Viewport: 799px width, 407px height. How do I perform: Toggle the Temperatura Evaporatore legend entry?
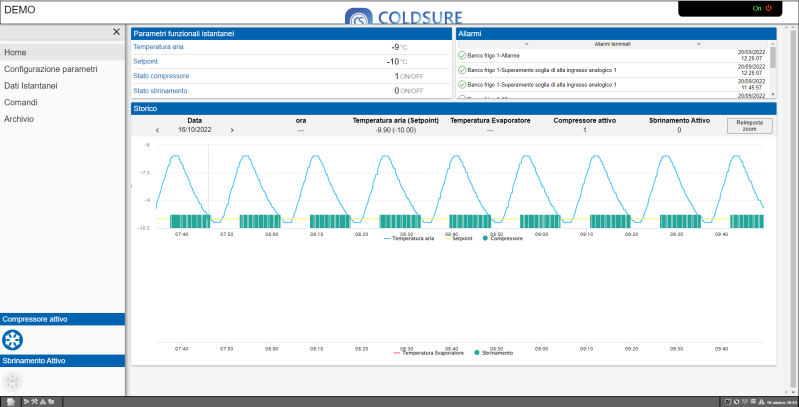429,352
